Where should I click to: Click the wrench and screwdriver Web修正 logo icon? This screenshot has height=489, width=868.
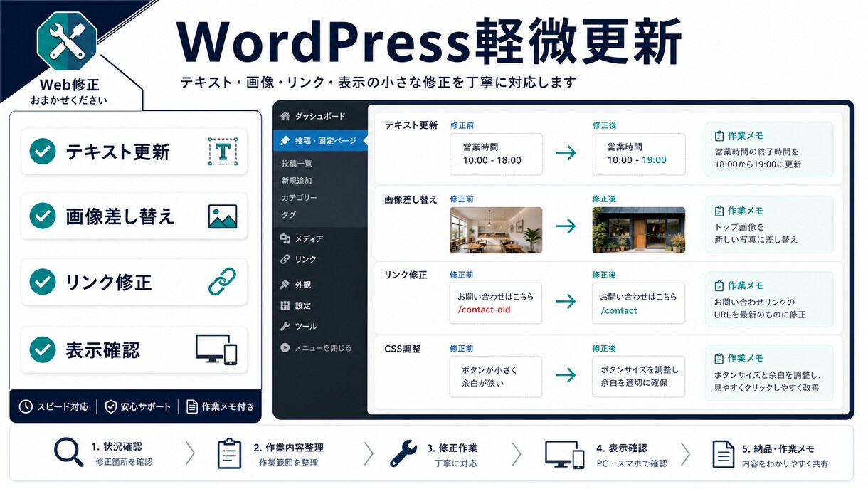tap(67, 41)
